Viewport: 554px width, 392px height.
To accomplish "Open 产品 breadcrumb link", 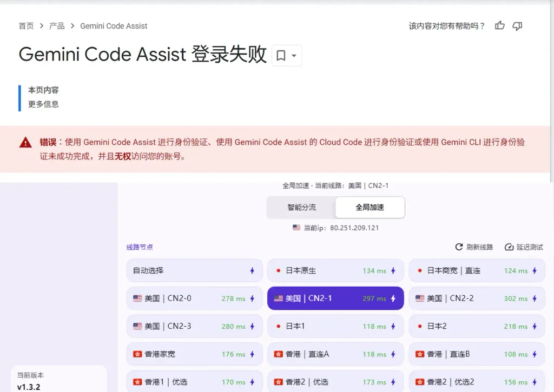I will click(57, 26).
